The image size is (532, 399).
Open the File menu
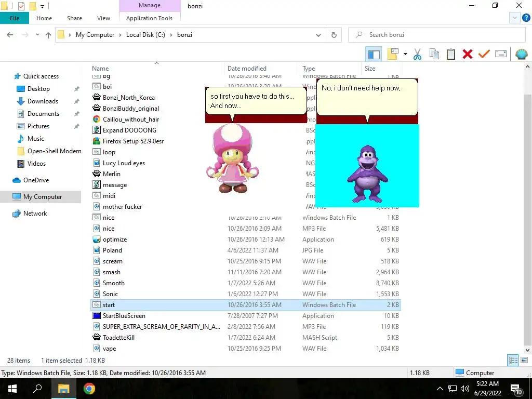pyautogui.click(x=15, y=18)
